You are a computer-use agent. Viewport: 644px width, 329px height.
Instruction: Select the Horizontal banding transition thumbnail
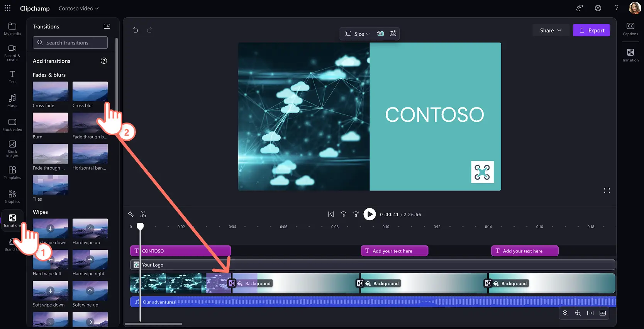point(90,153)
